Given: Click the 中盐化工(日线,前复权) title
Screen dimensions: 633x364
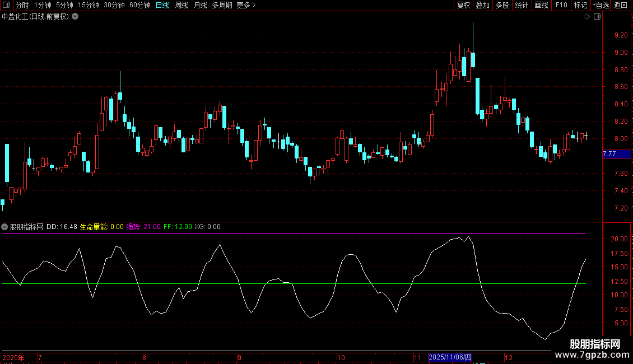Looking at the screenshot, I should pos(35,17).
